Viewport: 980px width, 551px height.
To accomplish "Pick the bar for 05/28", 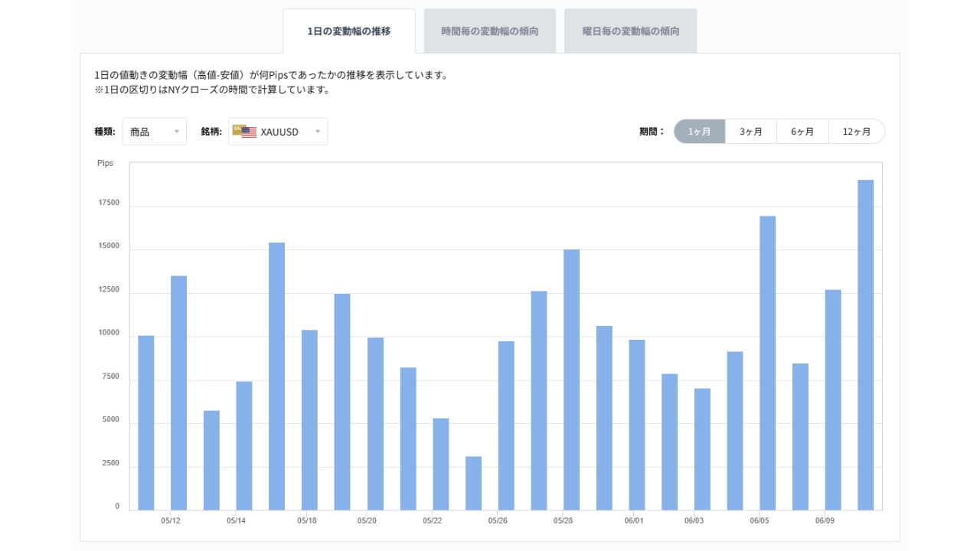I will (571, 380).
